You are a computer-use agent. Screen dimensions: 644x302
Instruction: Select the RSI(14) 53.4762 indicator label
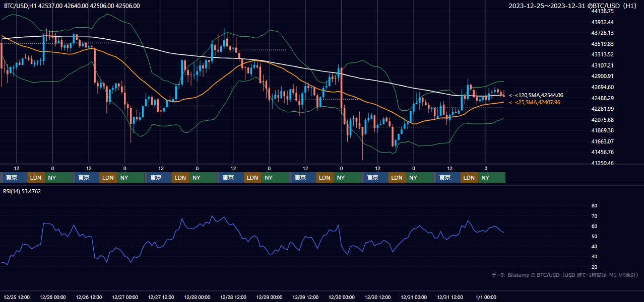pyautogui.click(x=23, y=191)
